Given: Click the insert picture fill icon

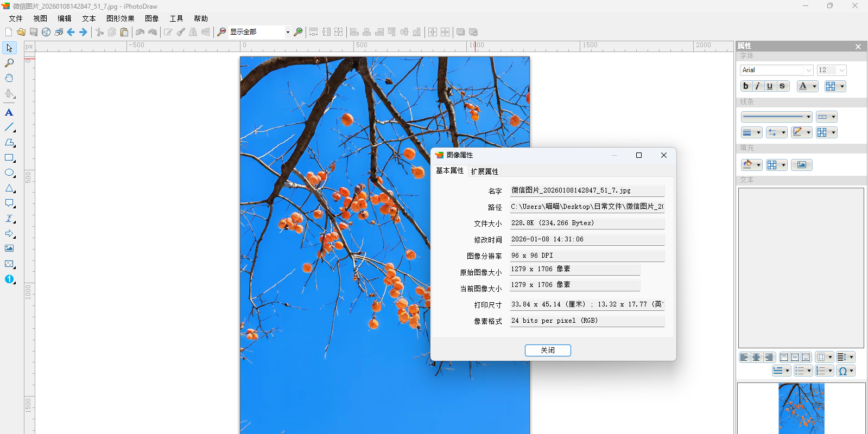Looking at the screenshot, I should click(801, 165).
